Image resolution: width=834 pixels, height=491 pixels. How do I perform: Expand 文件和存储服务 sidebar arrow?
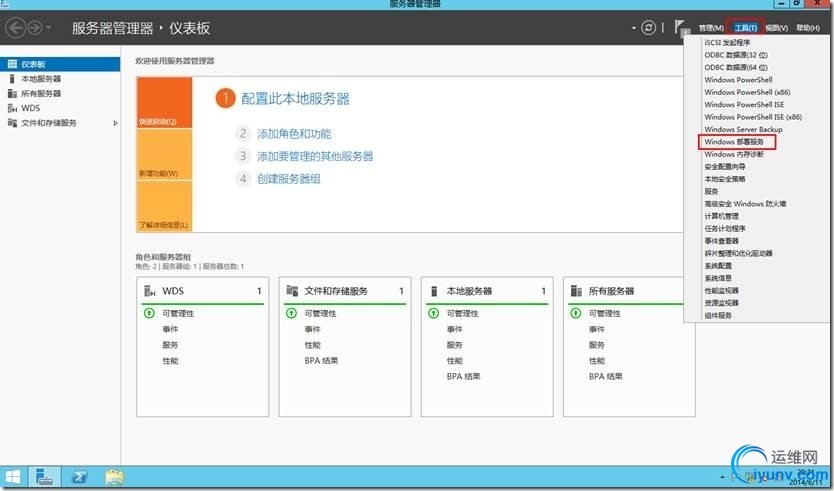[115, 123]
